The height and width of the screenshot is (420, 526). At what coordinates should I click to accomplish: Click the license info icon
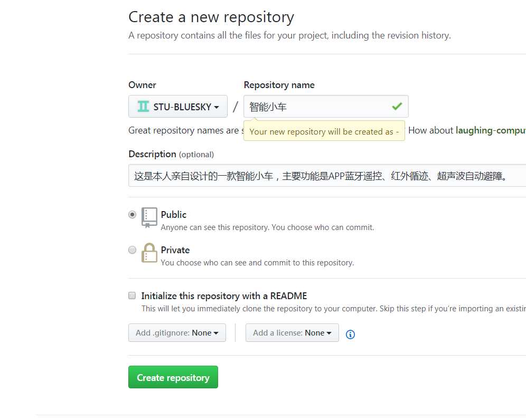click(350, 334)
